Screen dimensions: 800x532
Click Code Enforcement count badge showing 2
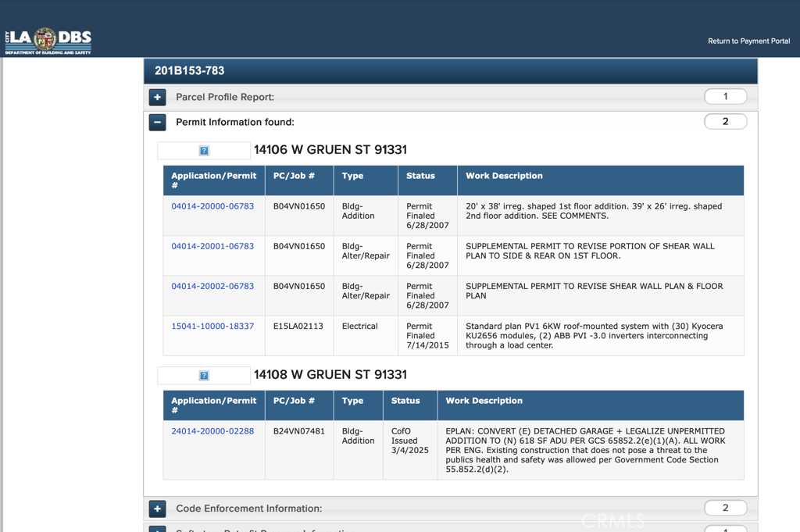point(725,508)
